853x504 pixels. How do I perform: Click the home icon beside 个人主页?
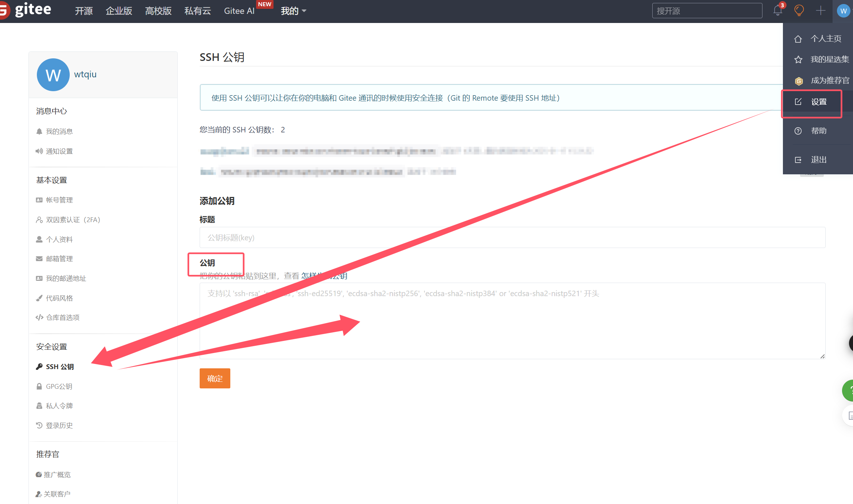coord(798,39)
